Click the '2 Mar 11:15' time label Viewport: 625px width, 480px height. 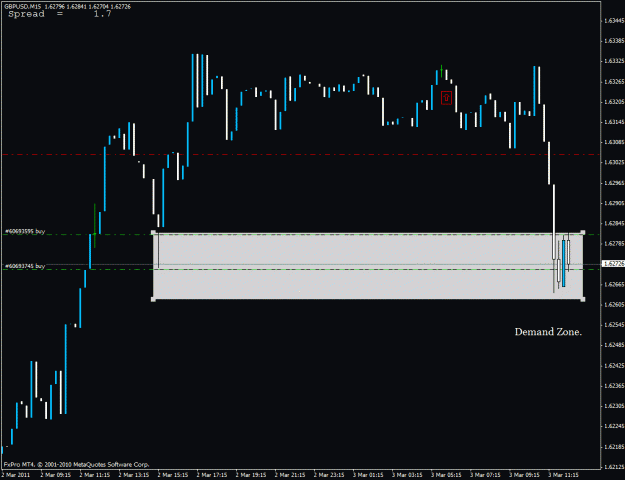(x=94, y=475)
